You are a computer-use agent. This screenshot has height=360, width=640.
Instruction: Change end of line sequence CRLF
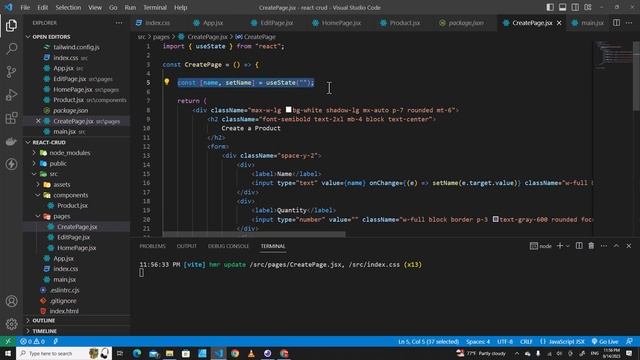pyautogui.click(x=526, y=341)
